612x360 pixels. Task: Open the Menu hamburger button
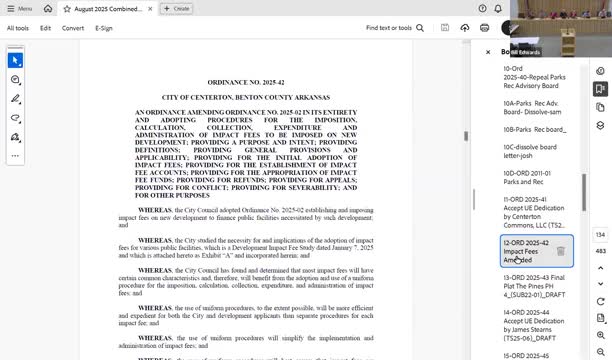[x=19, y=9]
